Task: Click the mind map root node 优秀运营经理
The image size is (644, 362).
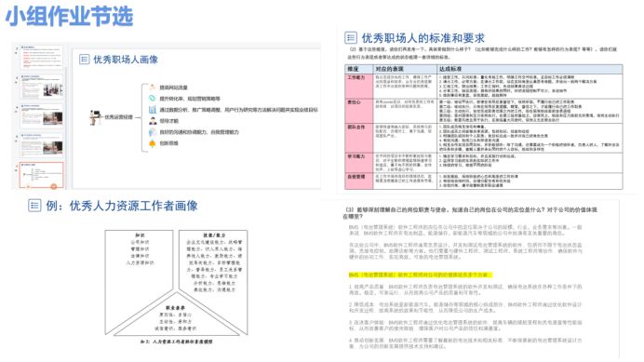Action: click(x=119, y=117)
